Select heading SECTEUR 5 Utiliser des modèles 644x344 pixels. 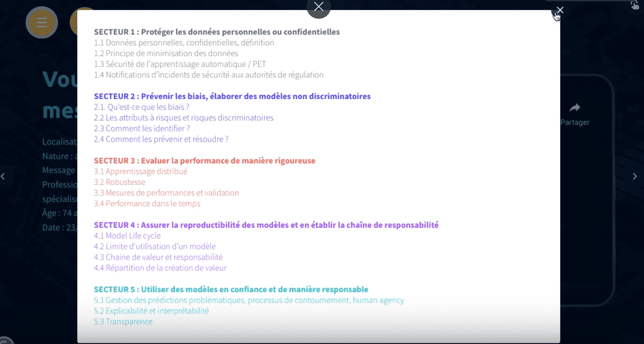pyautogui.click(x=231, y=289)
